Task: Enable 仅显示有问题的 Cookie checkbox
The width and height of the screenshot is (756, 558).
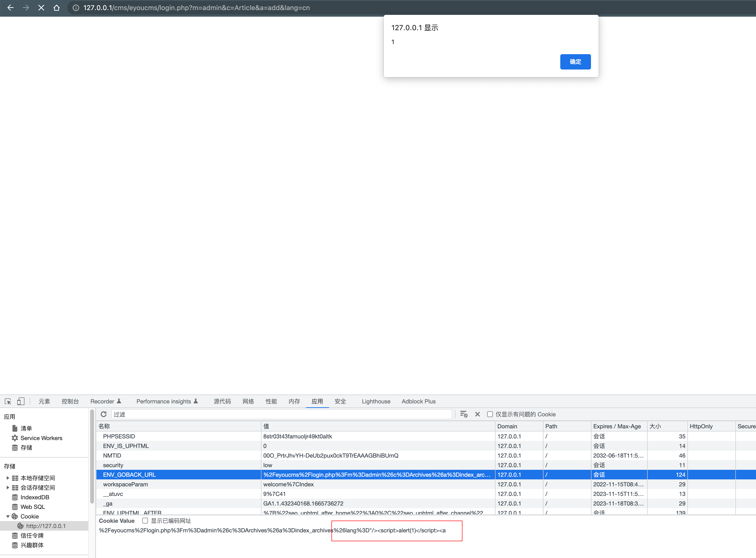Action: click(490, 414)
